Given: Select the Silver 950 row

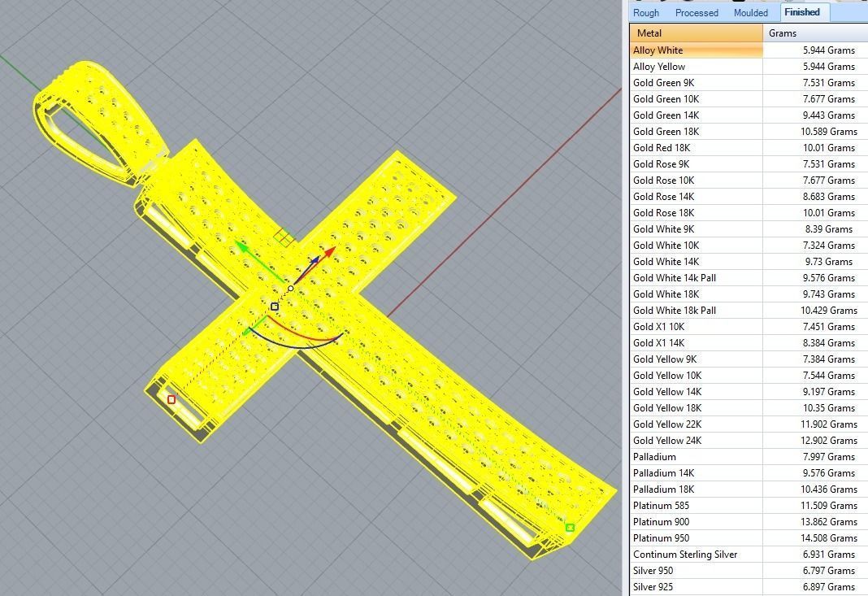Looking at the screenshot, I should 749,570.
